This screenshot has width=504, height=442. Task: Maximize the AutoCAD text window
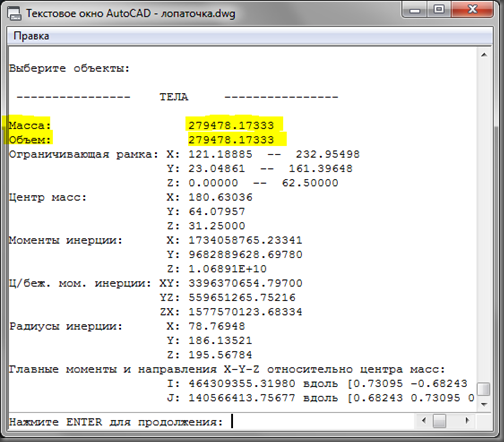coord(439,9)
